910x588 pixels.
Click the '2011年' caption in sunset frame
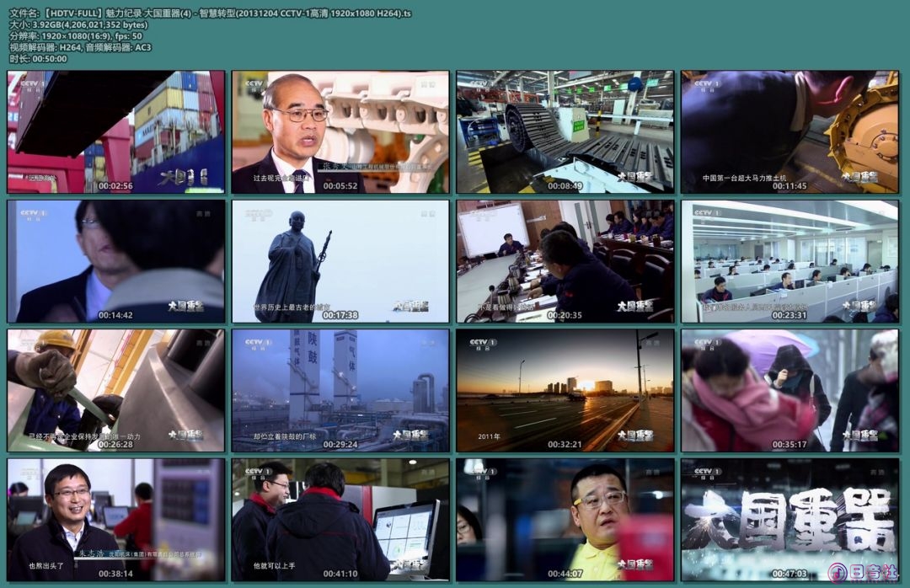click(x=489, y=436)
